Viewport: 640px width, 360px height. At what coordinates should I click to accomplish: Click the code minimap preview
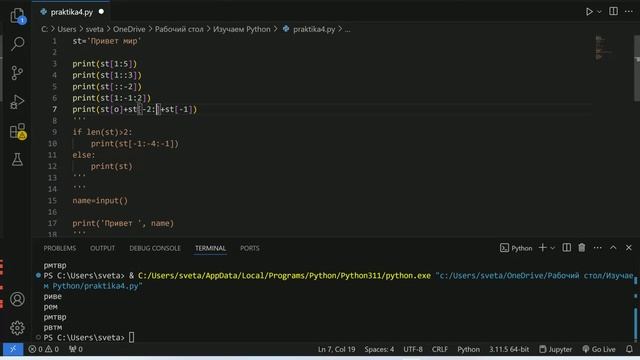point(603,48)
